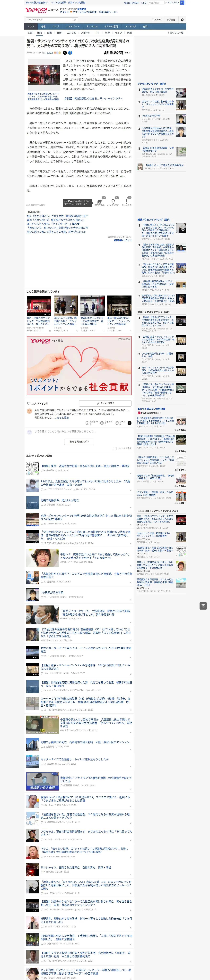210x980 pixels.
Task: Click 記事に関する報告 report icon link
Action: [x=35, y=205]
